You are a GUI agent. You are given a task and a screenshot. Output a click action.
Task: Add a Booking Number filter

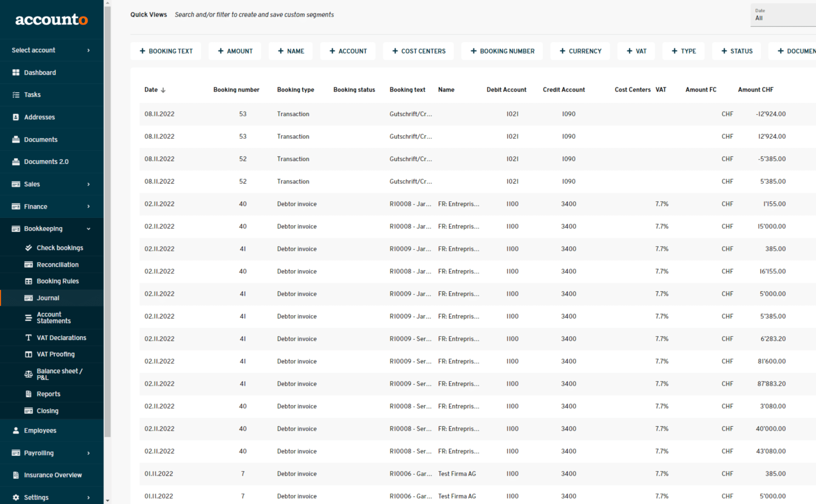click(502, 51)
